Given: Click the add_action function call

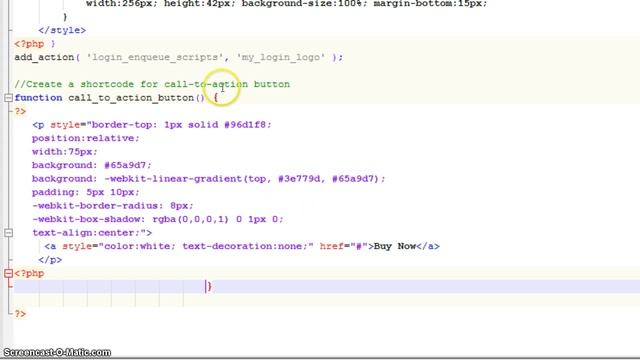Looking at the screenshot, I should click(44, 57).
